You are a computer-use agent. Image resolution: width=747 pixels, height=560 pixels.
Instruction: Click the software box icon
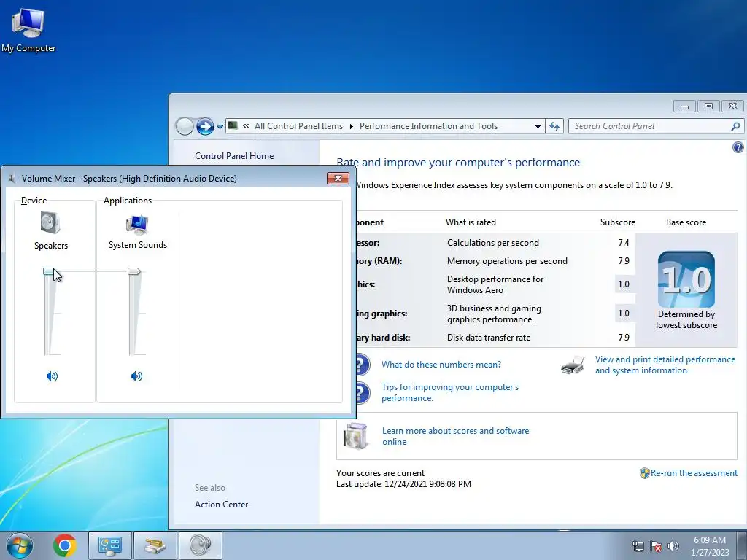pos(355,436)
